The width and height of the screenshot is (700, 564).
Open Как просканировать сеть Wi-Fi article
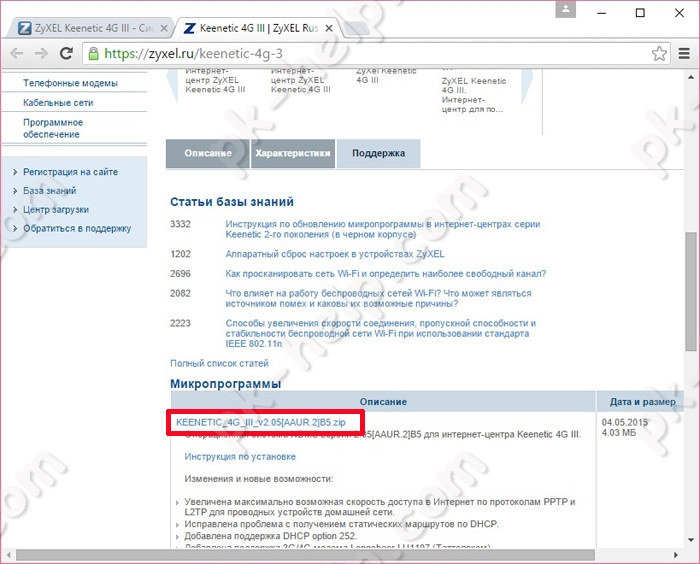386,274
